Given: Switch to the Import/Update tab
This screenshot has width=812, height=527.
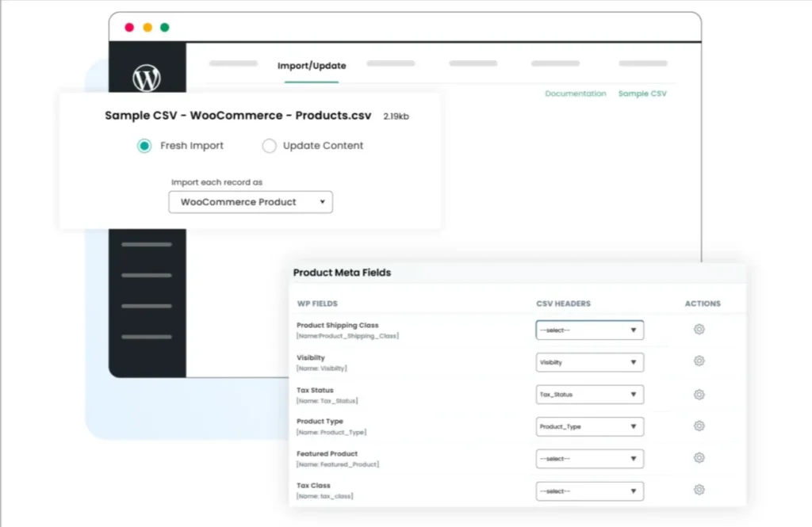Looking at the screenshot, I should [312, 66].
